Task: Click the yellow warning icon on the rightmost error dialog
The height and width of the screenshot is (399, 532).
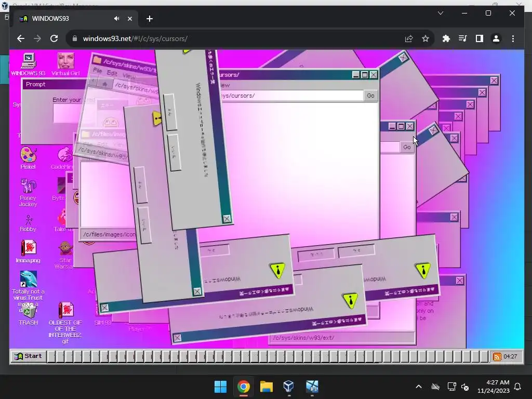Action: click(423, 270)
